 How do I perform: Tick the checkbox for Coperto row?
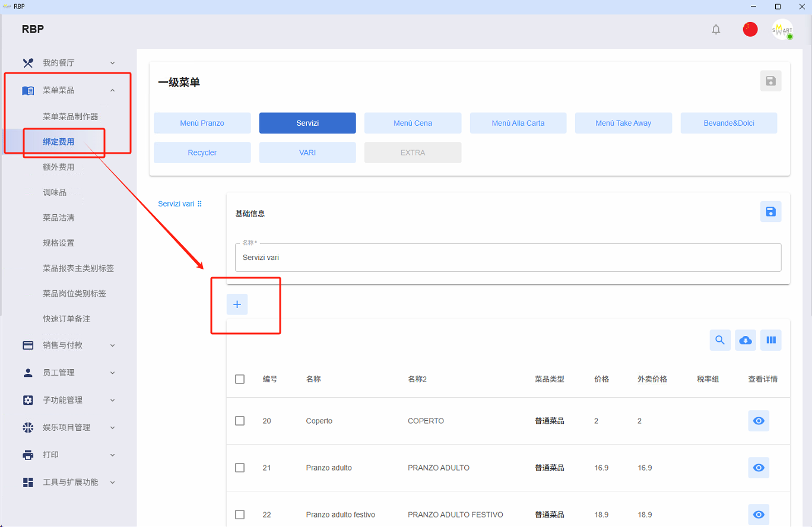click(x=240, y=421)
